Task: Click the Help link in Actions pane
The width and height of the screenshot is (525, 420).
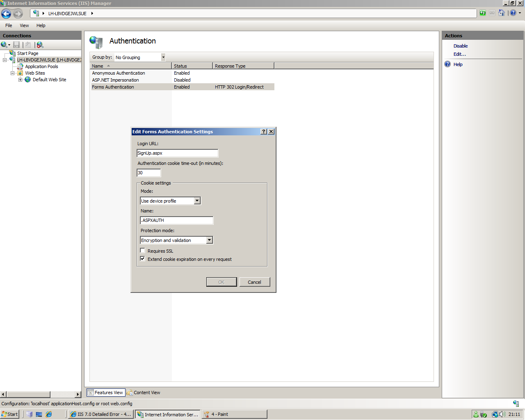Action: [458, 64]
